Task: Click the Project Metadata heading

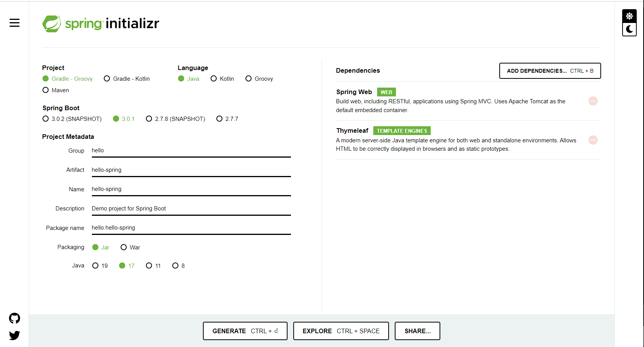Action: pyautogui.click(x=68, y=137)
